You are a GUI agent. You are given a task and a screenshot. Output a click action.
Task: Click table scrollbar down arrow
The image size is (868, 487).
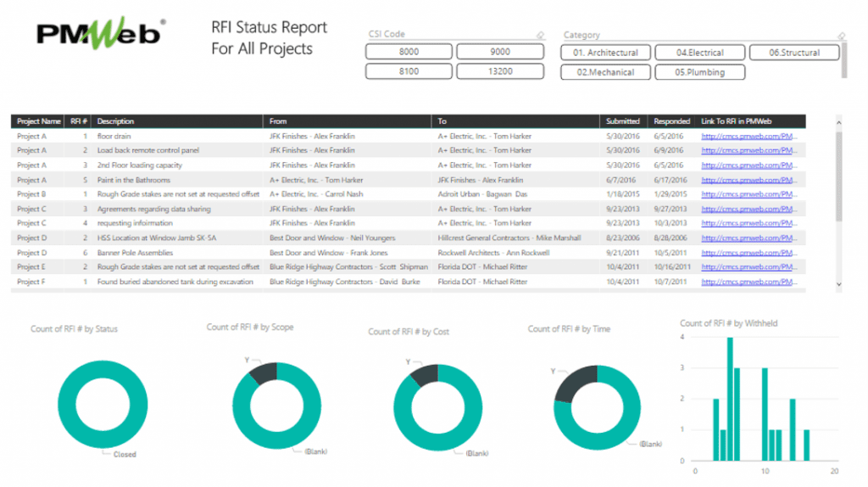pyautogui.click(x=838, y=284)
